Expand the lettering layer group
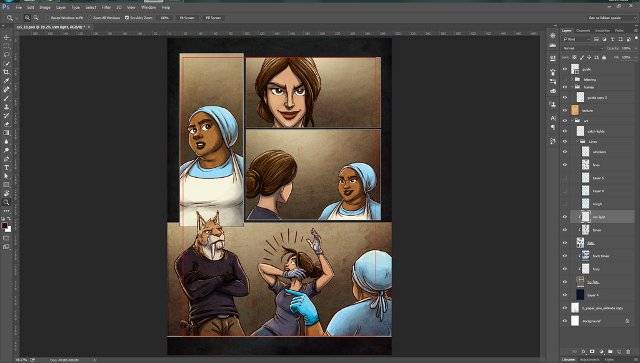The image size is (640, 363). [572, 79]
